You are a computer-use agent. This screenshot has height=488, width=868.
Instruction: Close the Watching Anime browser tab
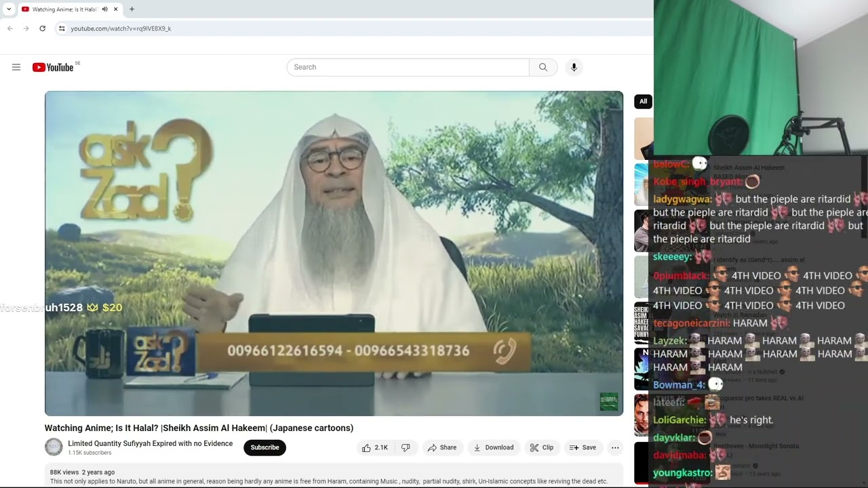115,9
